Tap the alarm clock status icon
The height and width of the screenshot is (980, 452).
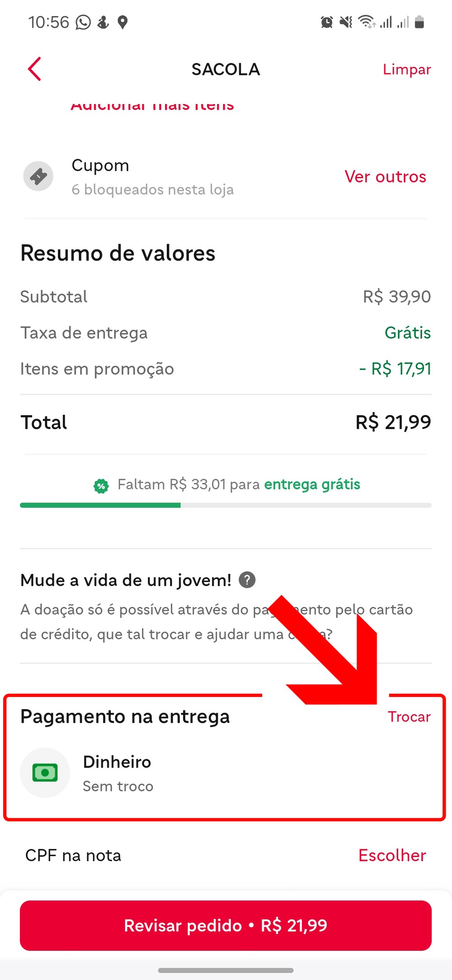(x=326, y=22)
